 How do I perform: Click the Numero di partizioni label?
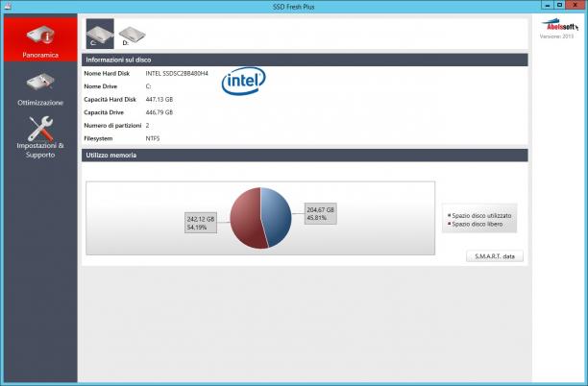click(x=112, y=125)
